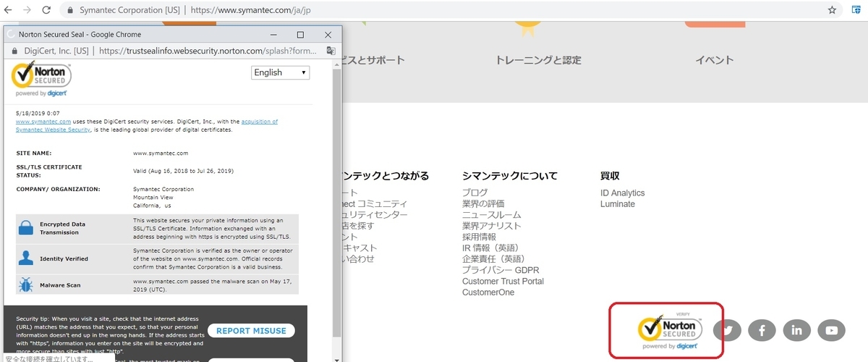Open IR 情報（英語） link
This screenshot has width=868, height=362.
tap(493, 248)
